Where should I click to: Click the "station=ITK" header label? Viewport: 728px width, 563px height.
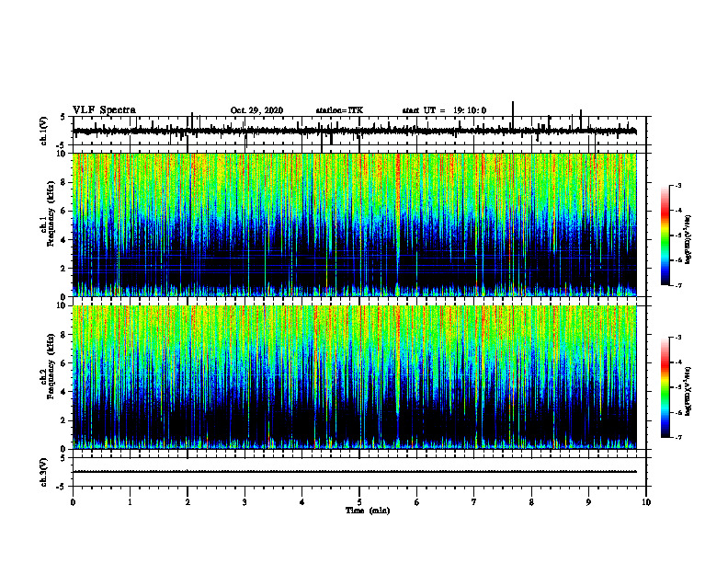pos(339,110)
